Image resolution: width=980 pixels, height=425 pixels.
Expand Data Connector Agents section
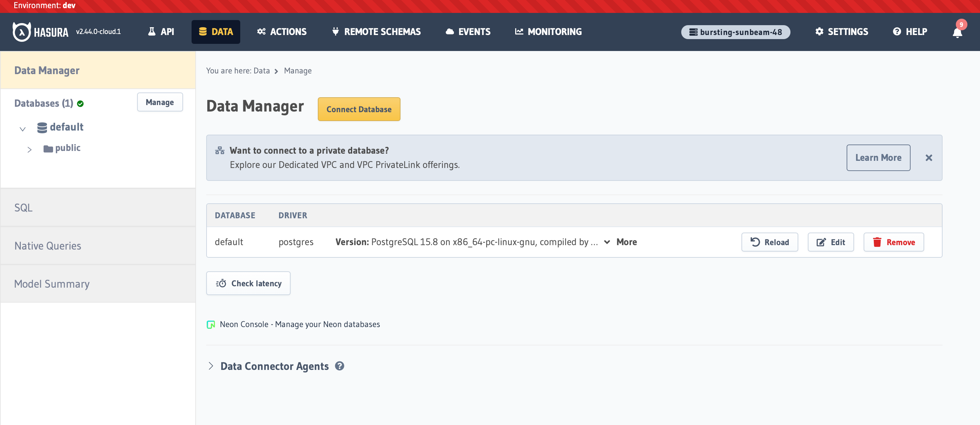pos(211,366)
